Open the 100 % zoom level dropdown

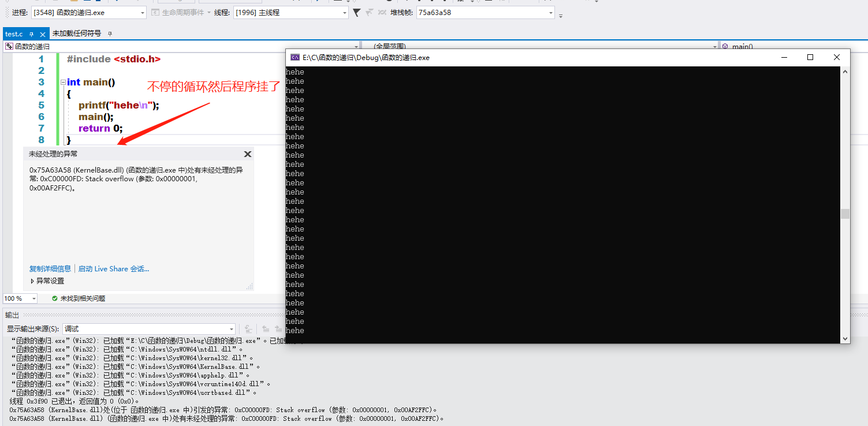coord(33,298)
